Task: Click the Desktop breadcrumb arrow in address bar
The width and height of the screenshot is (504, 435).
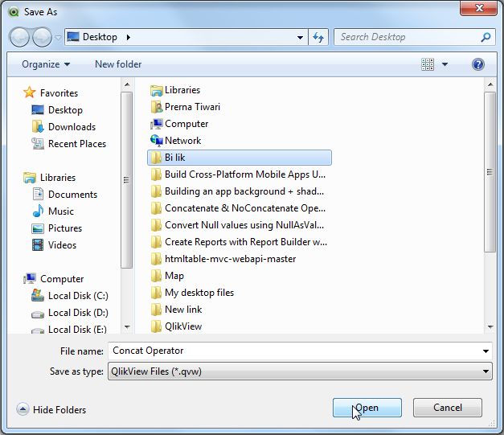Action: pos(129,37)
